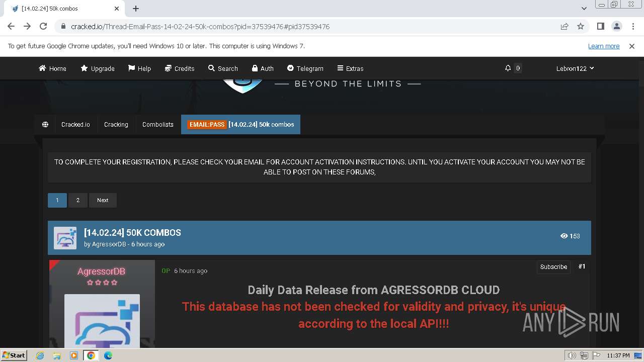Open AgressorDB profile name in post
The image size is (644, 362).
pyautogui.click(x=102, y=271)
